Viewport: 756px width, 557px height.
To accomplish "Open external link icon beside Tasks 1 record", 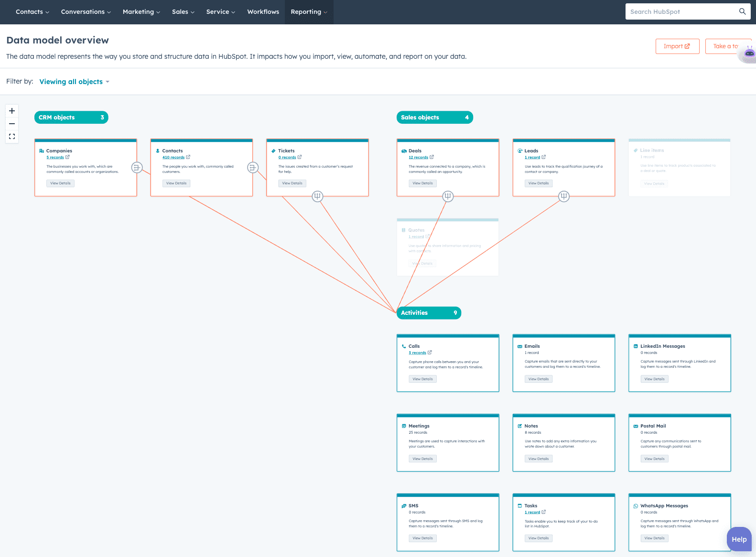I will tap(544, 512).
